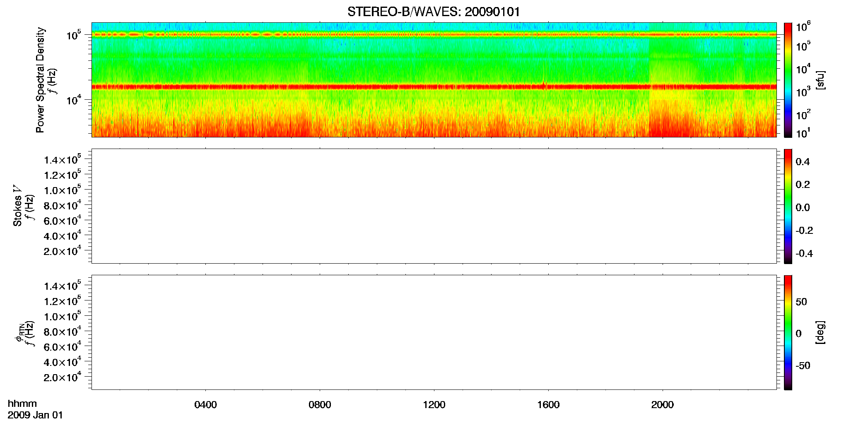Click the Stokes V axis label
Viewport: 868px width, 447px height.
(x=17, y=206)
